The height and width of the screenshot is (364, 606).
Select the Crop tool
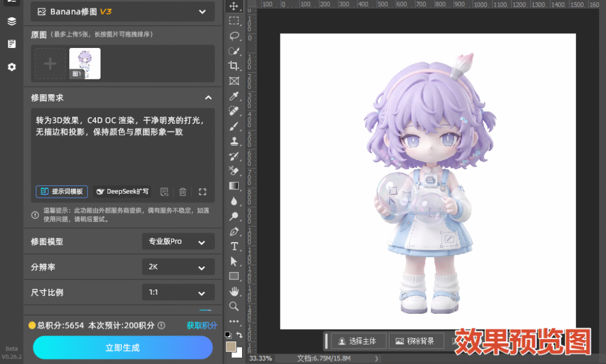(x=234, y=66)
